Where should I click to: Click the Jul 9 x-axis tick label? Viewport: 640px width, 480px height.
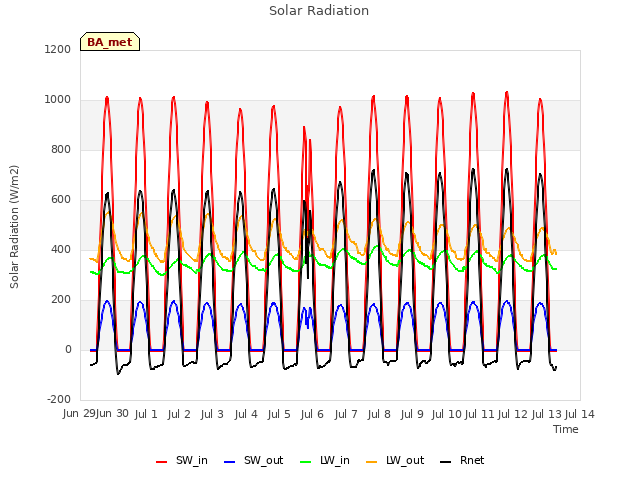(x=412, y=414)
